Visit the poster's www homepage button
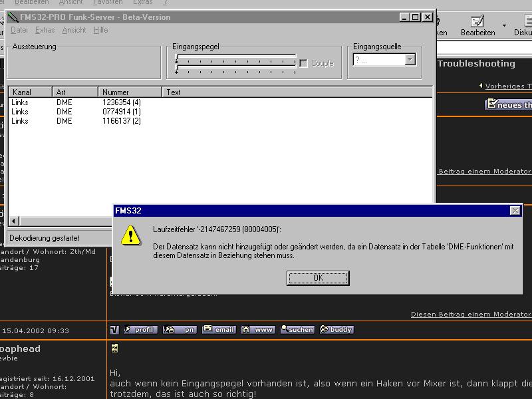Image resolution: width=532 pixels, height=399 pixels. coord(258,329)
